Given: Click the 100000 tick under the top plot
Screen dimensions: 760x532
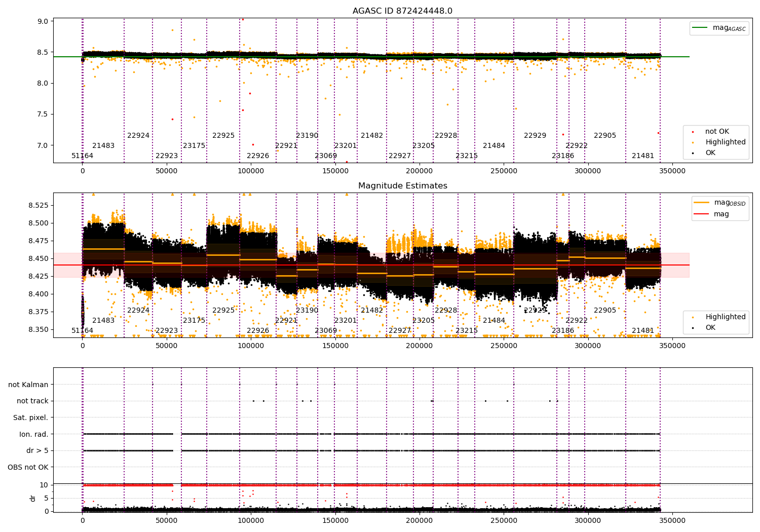Looking at the screenshot, I should point(251,171).
